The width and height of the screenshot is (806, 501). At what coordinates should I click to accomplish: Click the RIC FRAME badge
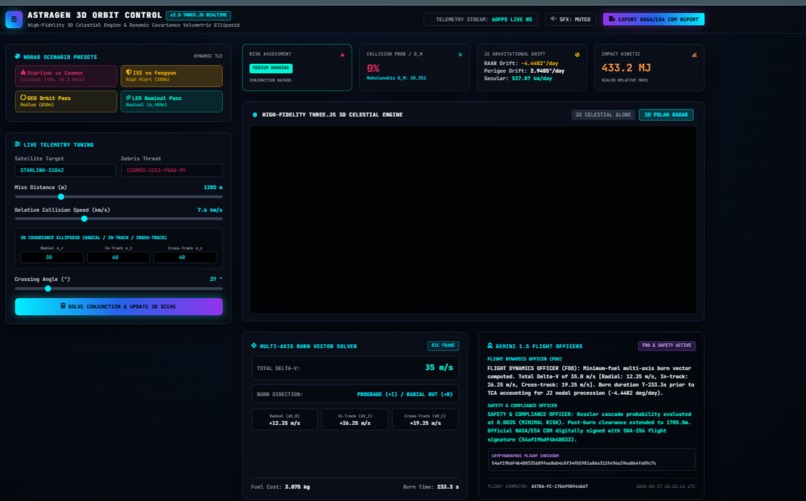point(443,346)
